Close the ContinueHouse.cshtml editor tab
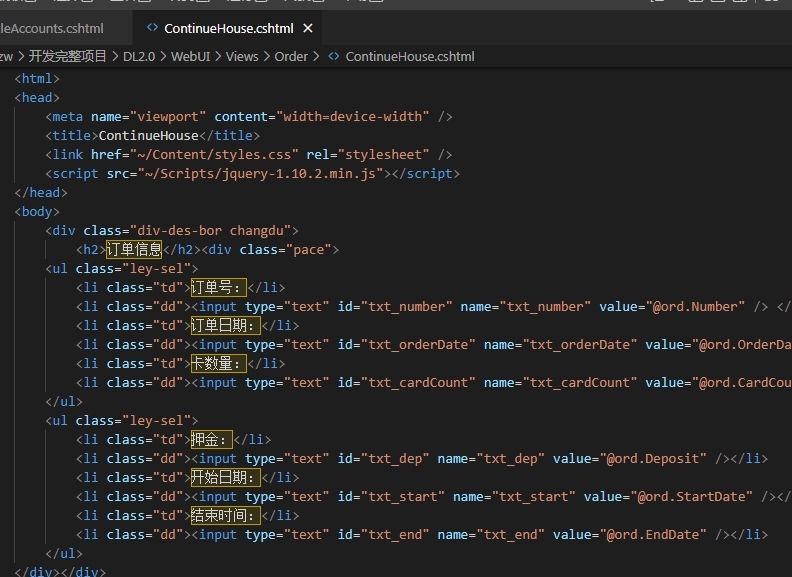792x577 pixels. click(307, 29)
